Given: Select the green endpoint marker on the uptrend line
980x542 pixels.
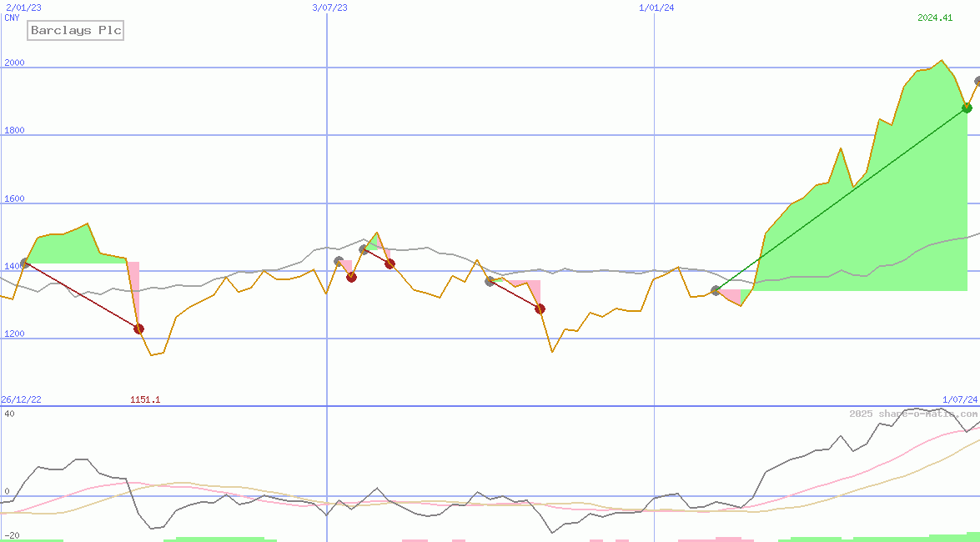Looking at the screenshot, I should pyautogui.click(x=967, y=107).
